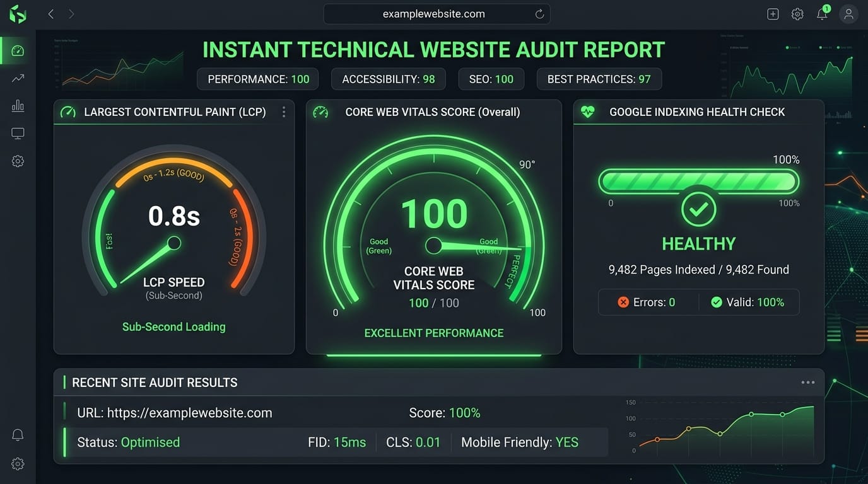The image size is (868, 484).
Task: Select the ACCESSIBILITY: 98 score pill
Action: tap(389, 79)
